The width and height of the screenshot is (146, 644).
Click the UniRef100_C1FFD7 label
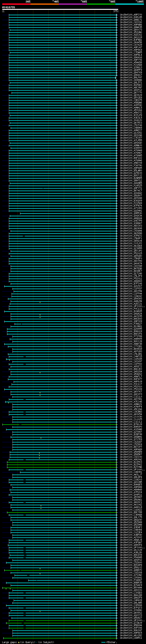tap(131, 289)
